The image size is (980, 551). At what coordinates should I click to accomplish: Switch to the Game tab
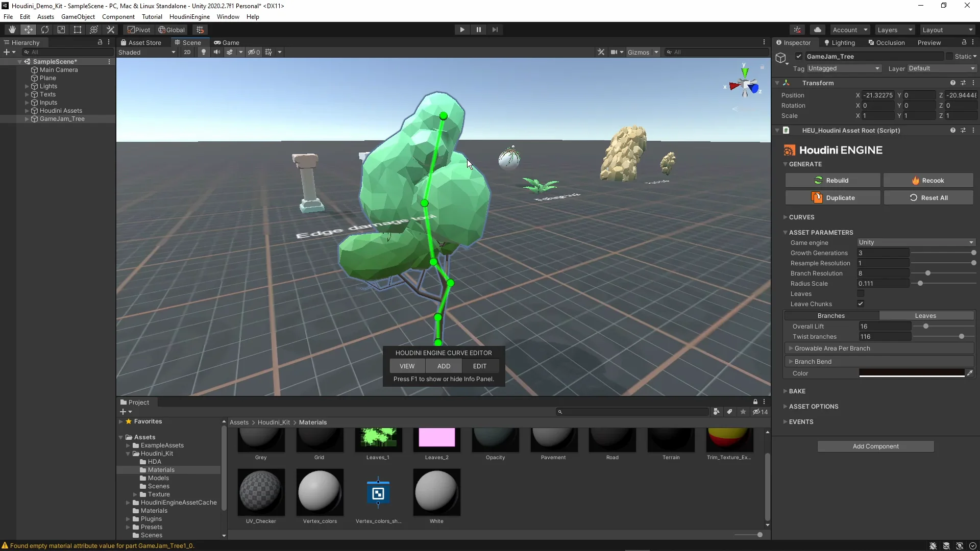tap(227, 43)
